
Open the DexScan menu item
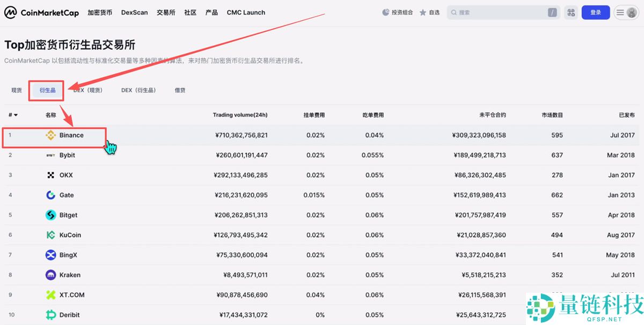(134, 12)
